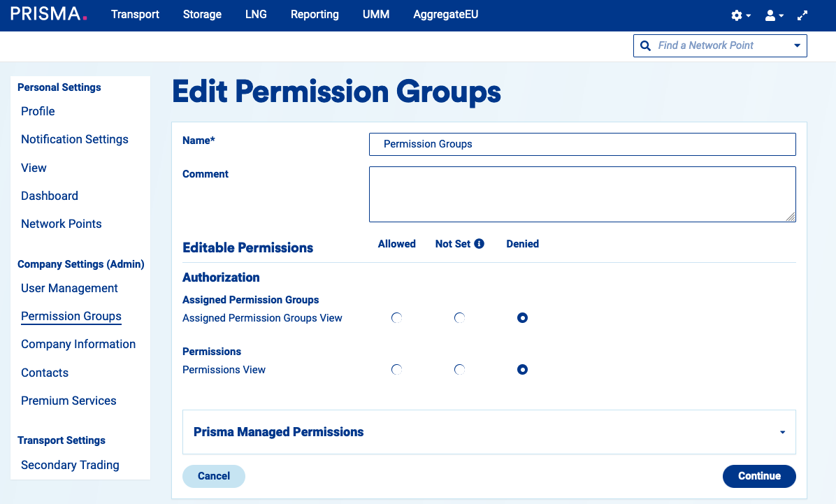Set Permissions View to Not Set
The image size is (836, 504).
tap(459, 370)
